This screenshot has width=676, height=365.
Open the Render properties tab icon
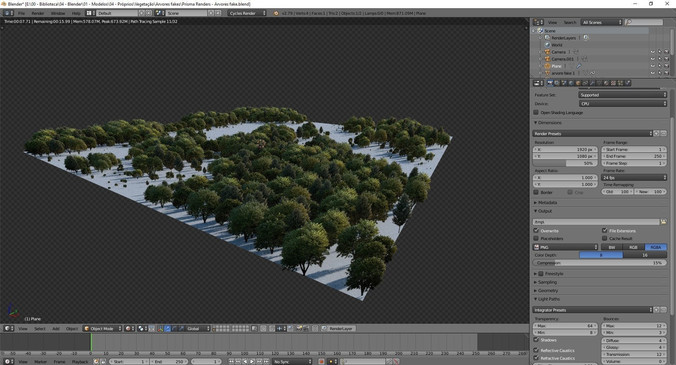(x=550, y=83)
